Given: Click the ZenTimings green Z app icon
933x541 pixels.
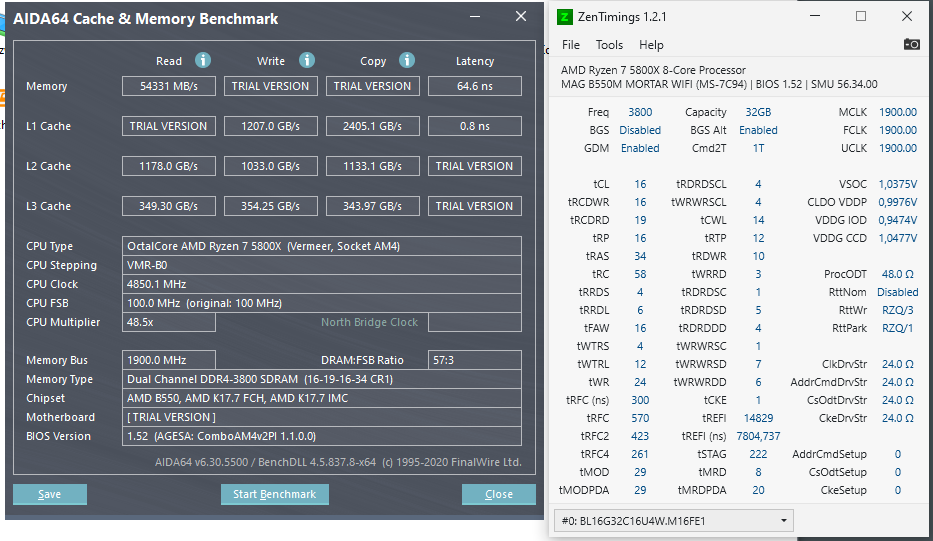Looking at the screenshot, I should pyautogui.click(x=564, y=17).
